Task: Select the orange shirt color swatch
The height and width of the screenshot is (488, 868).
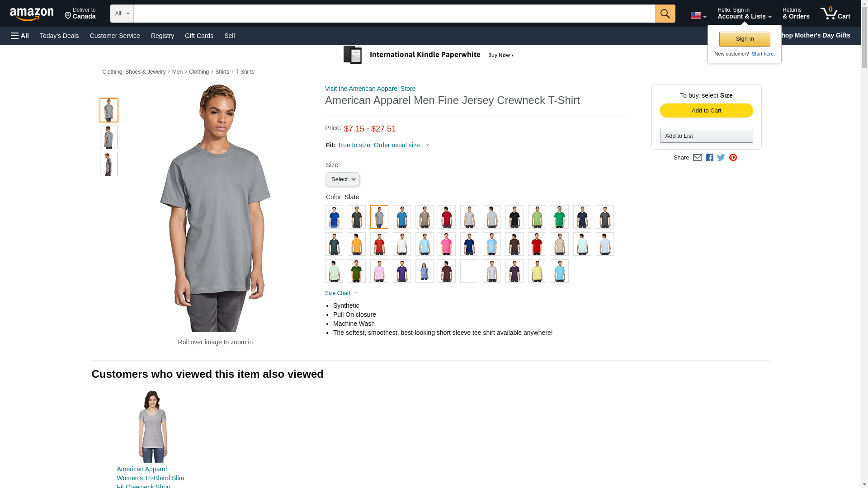Action: [x=356, y=244]
